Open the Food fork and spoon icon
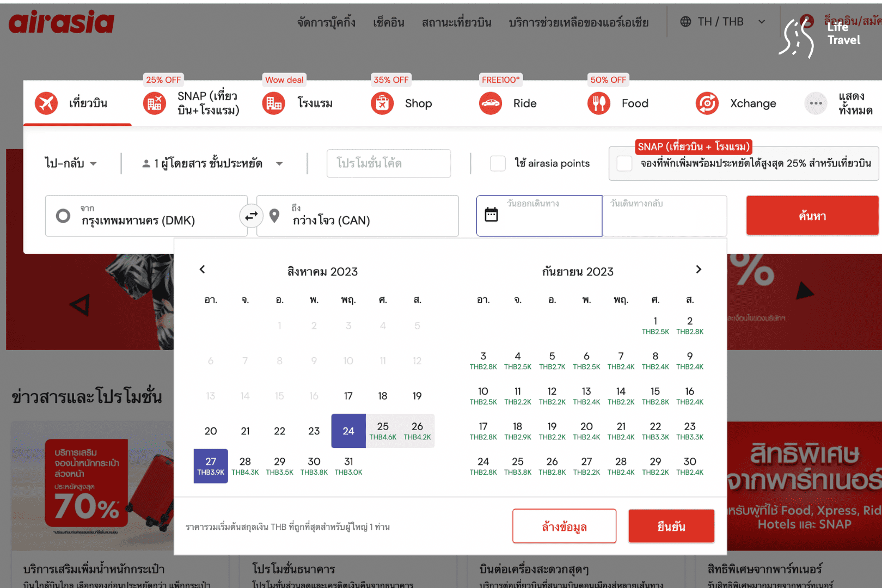Image resolution: width=882 pixels, height=588 pixels. [x=599, y=103]
